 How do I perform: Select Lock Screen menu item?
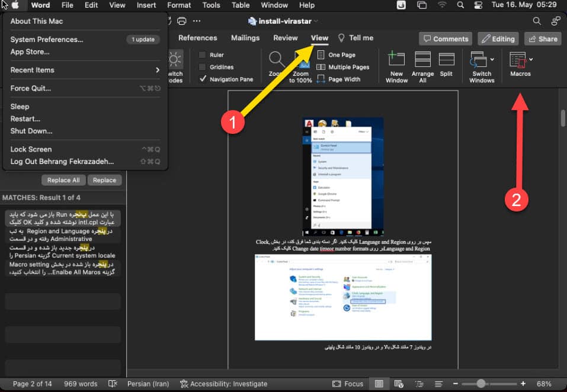click(85, 149)
